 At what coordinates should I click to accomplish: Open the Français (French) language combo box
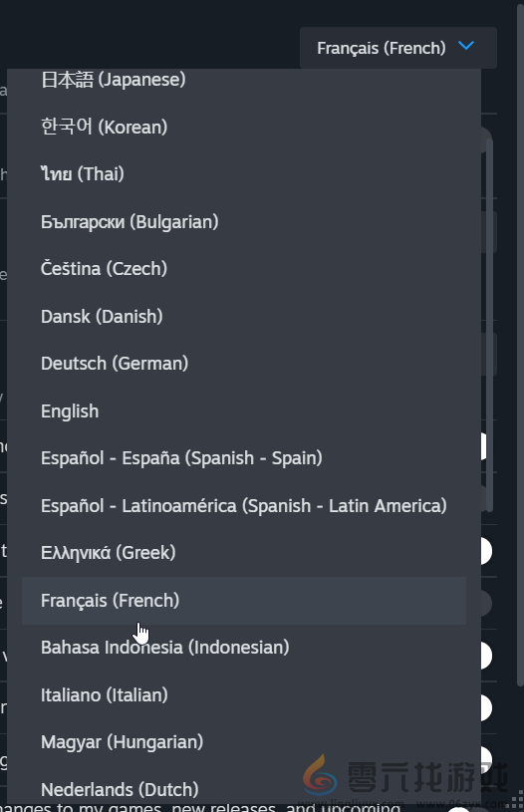point(398,48)
